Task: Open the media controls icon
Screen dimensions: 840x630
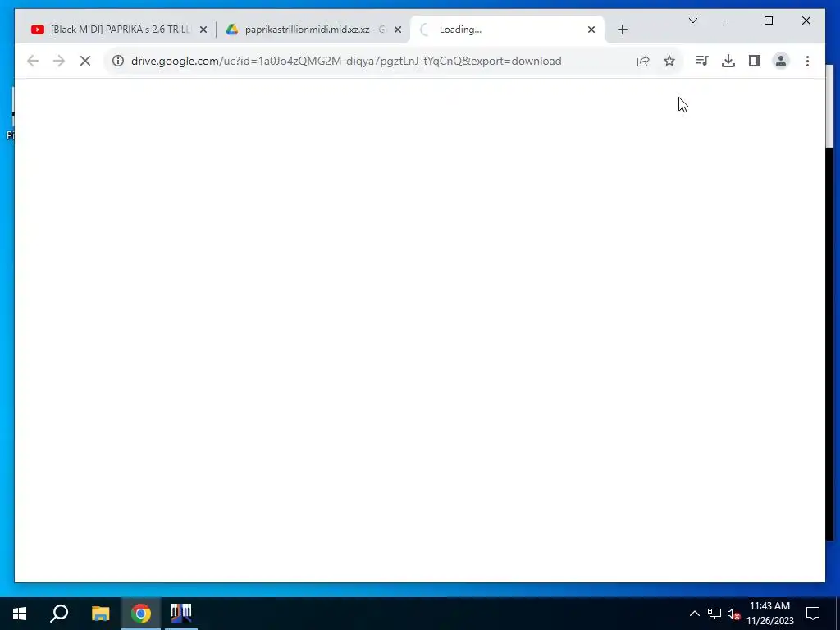Action: click(702, 61)
